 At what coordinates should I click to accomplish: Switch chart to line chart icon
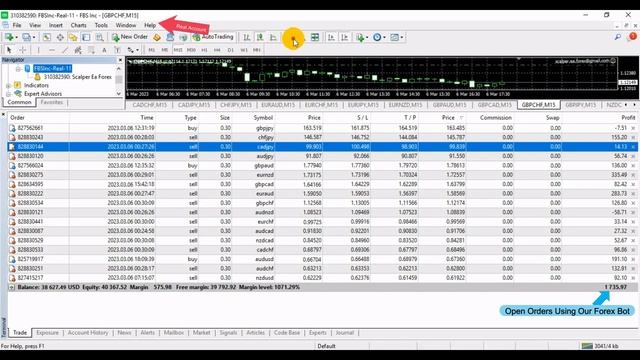pos(273,37)
